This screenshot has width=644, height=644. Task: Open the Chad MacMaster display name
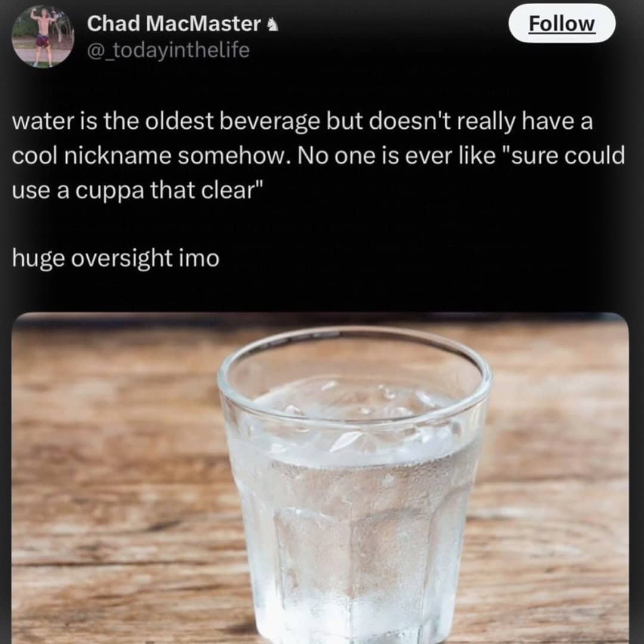click(174, 24)
